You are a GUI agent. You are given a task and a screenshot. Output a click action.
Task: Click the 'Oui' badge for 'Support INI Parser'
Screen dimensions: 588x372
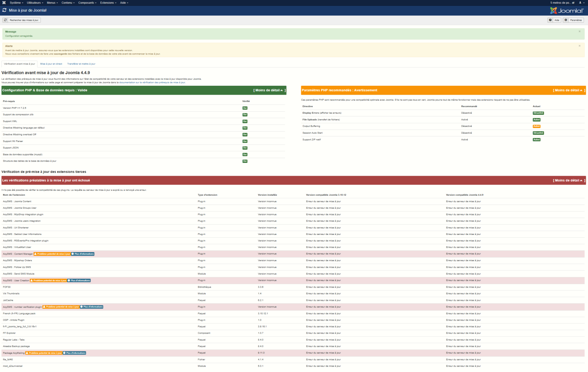[245, 141]
